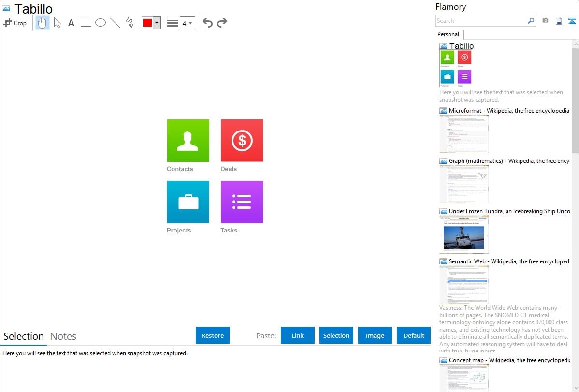Image resolution: width=579 pixels, height=392 pixels.
Task: Click the Undo arrow icon
Action: (x=208, y=22)
